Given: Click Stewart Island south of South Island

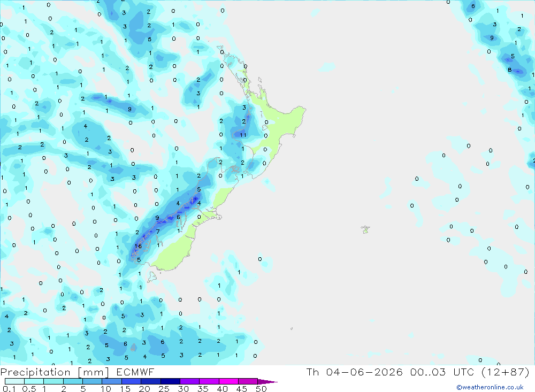Looking at the screenshot, I should coord(151,276).
